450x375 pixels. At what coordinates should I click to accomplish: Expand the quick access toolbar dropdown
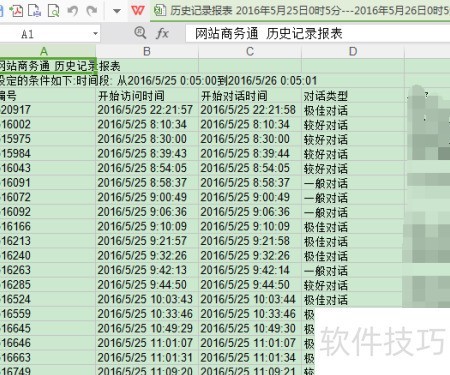tap(117, 11)
